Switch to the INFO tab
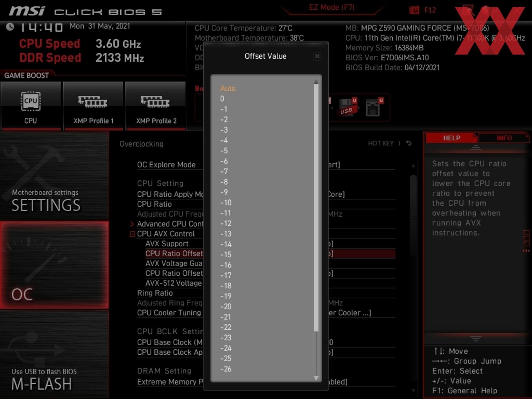 504,138
